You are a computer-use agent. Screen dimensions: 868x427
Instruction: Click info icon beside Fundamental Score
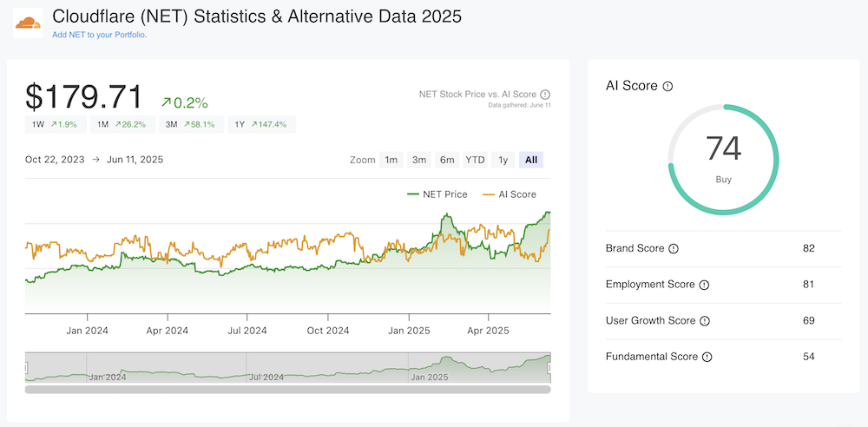[707, 358]
